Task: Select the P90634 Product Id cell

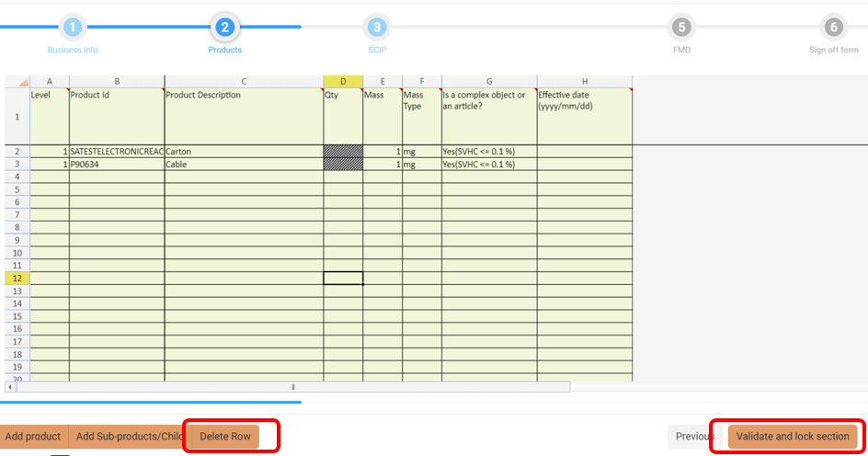Action: pos(117,165)
